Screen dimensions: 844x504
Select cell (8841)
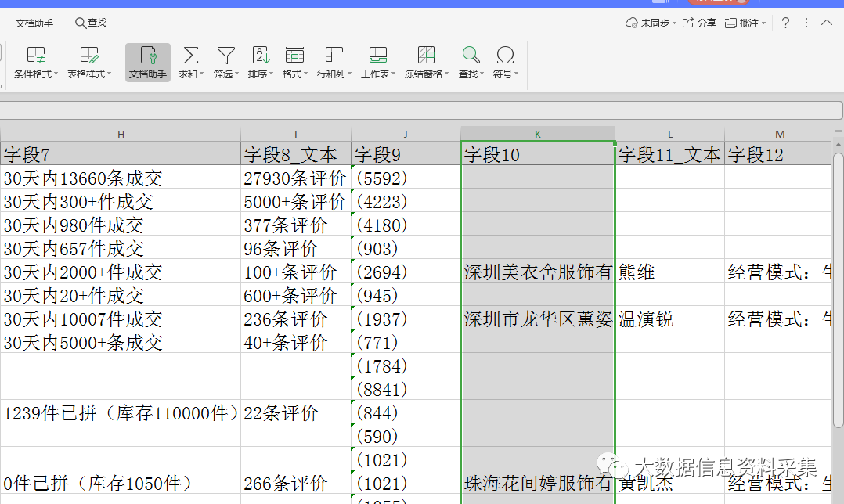click(x=406, y=389)
